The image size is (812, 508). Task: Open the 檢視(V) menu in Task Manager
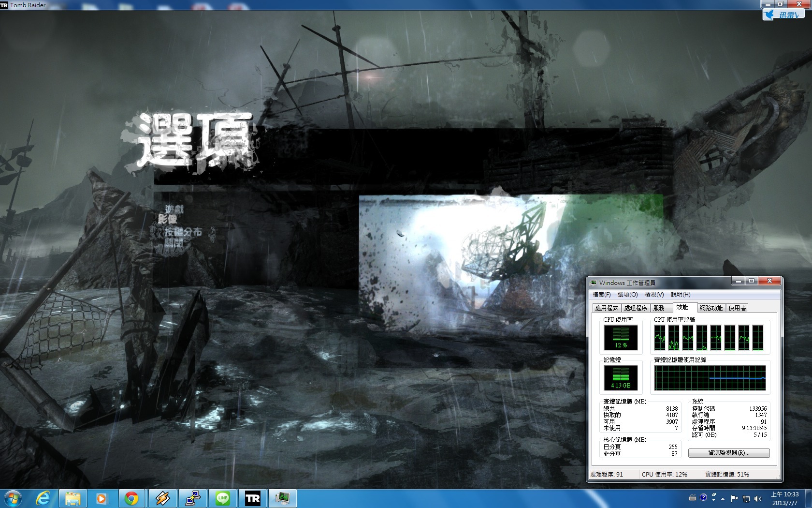[654, 295]
